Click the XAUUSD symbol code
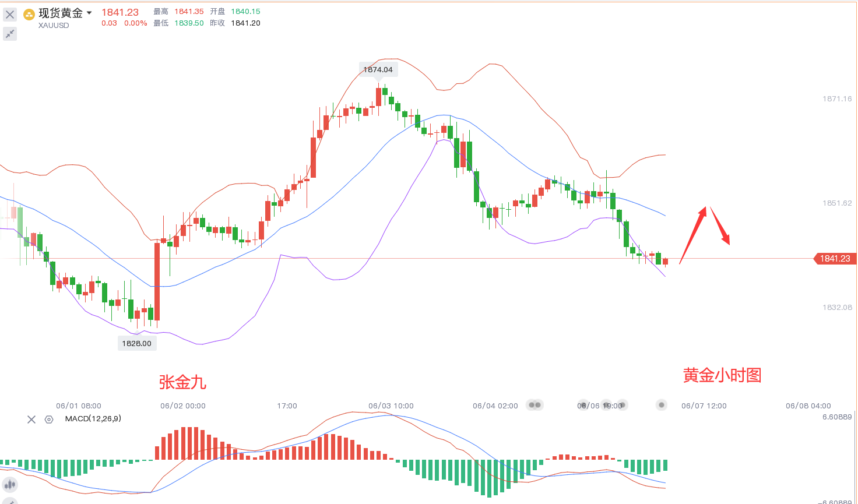 [54, 26]
